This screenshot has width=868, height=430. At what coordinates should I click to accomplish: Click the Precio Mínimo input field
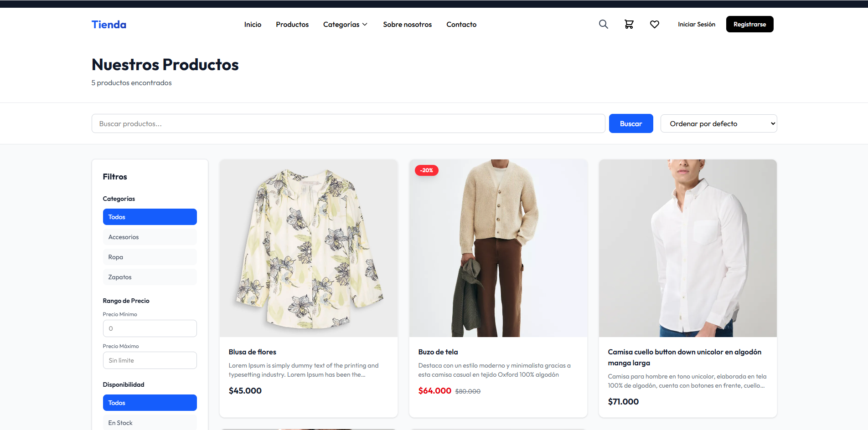click(150, 328)
